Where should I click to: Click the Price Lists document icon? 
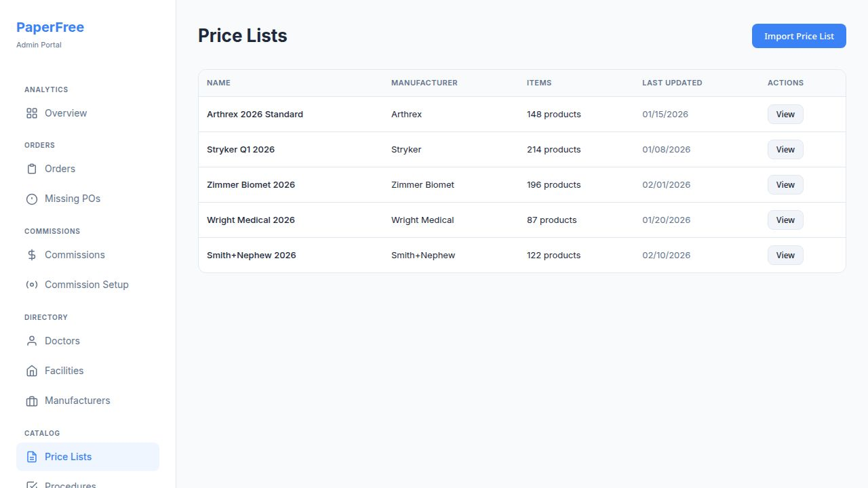point(31,457)
